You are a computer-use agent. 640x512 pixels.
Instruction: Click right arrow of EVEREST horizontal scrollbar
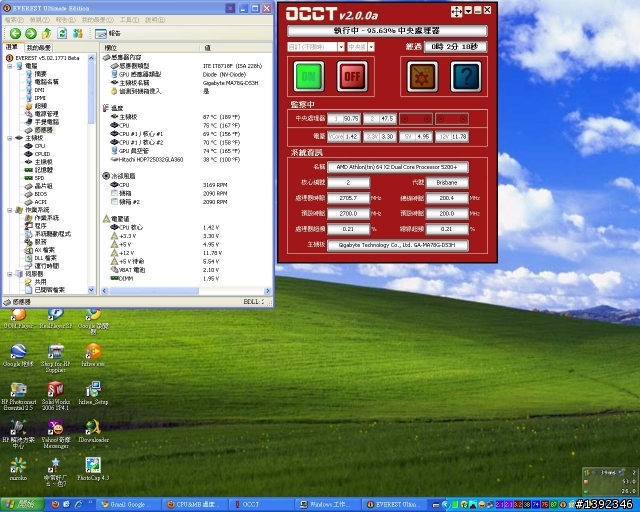[x=268, y=291]
